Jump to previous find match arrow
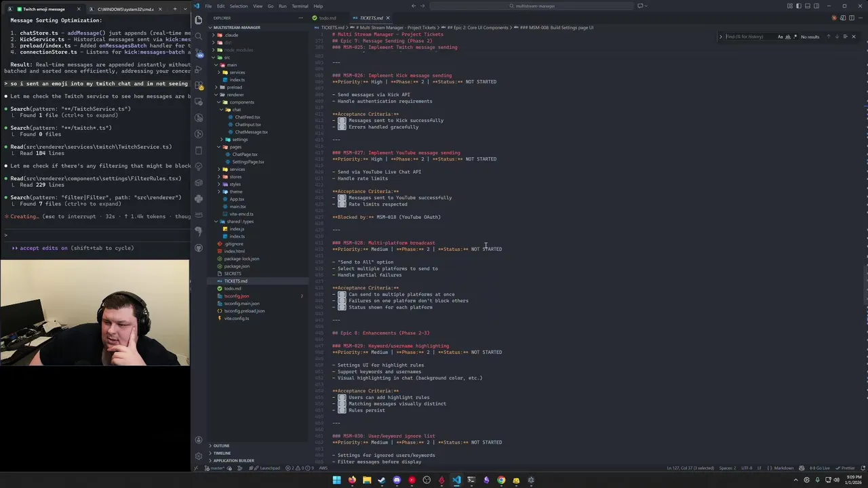The image size is (868, 488). 828,37
